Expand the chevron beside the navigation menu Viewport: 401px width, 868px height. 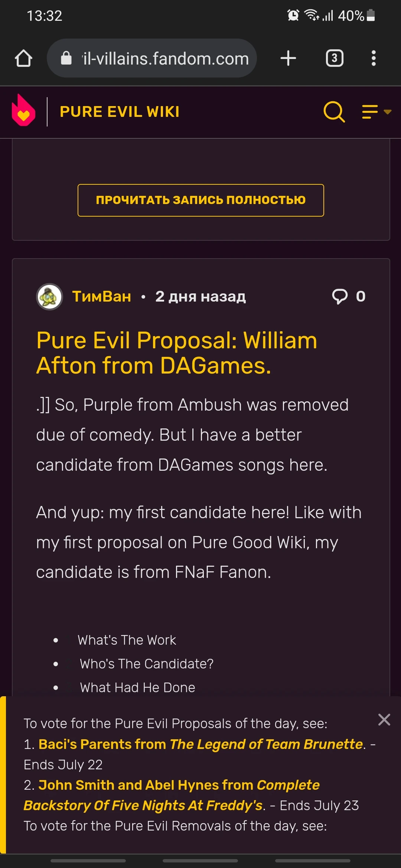(x=387, y=112)
